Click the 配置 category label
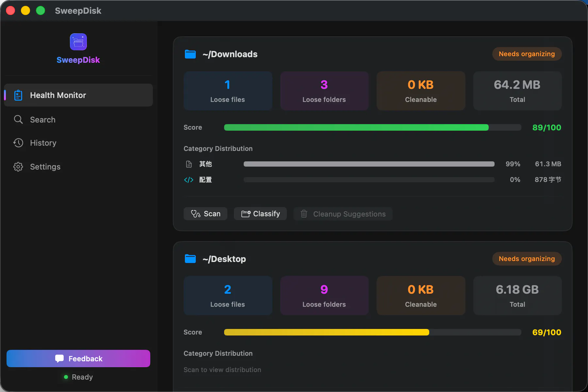Image resolution: width=588 pixels, height=392 pixels. pos(205,180)
